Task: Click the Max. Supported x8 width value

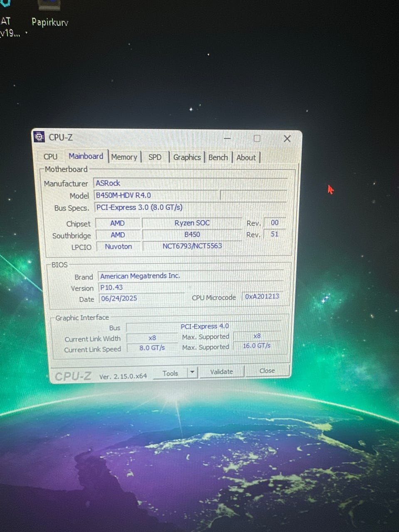Action: [257, 336]
